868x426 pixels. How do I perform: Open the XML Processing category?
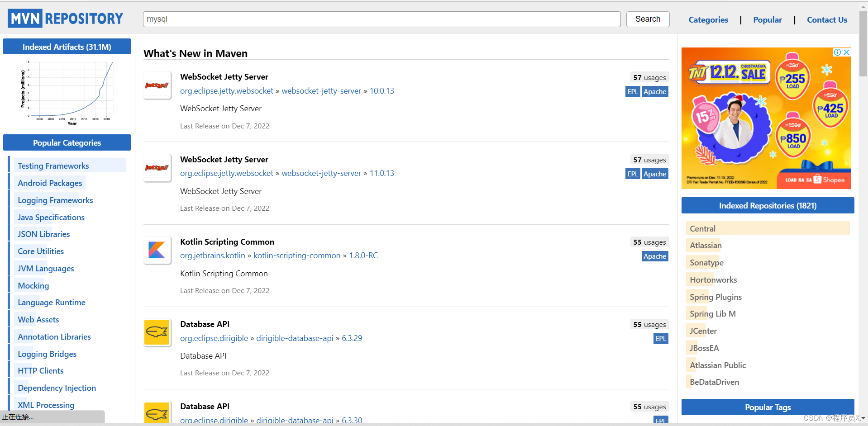pyautogui.click(x=46, y=405)
